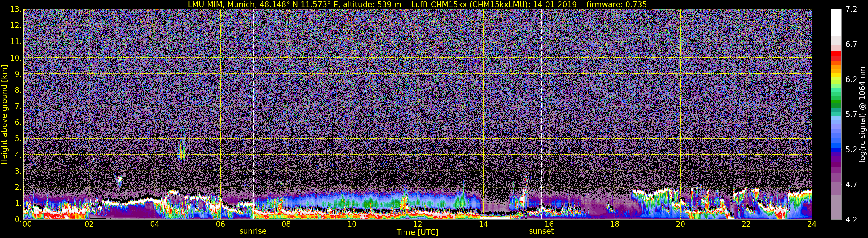This screenshot has width=868, height=238.
Task: Pick the white segment at top of colorbar
Action: point(836,22)
